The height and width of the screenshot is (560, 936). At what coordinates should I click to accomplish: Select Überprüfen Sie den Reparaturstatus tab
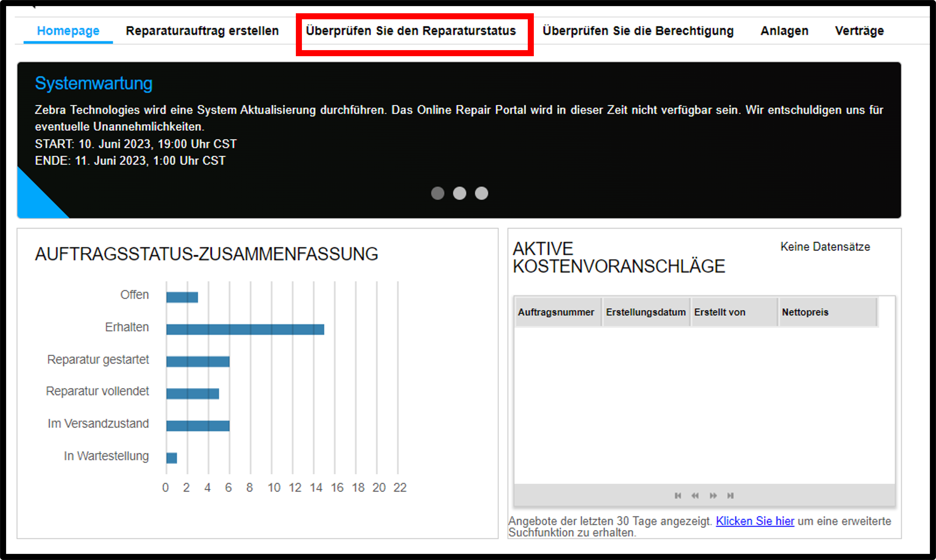pos(411,31)
